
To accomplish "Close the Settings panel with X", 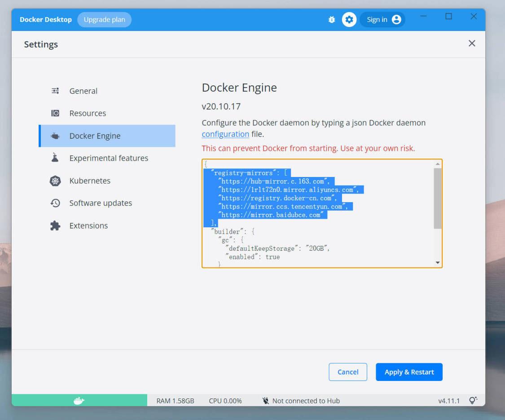I will point(472,44).
